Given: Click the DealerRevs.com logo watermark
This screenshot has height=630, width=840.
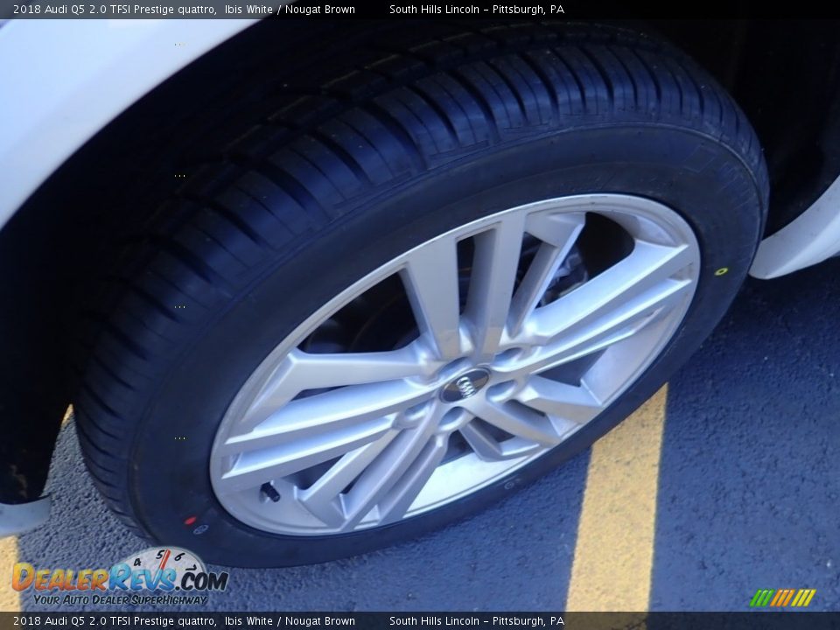Looking at the screenshot, I should click(x=120, y=577).
